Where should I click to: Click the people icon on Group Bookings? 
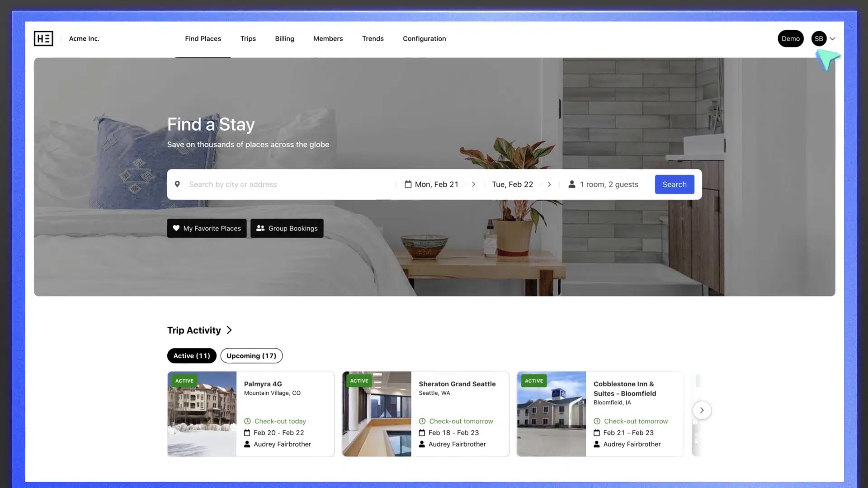[260, 228]
